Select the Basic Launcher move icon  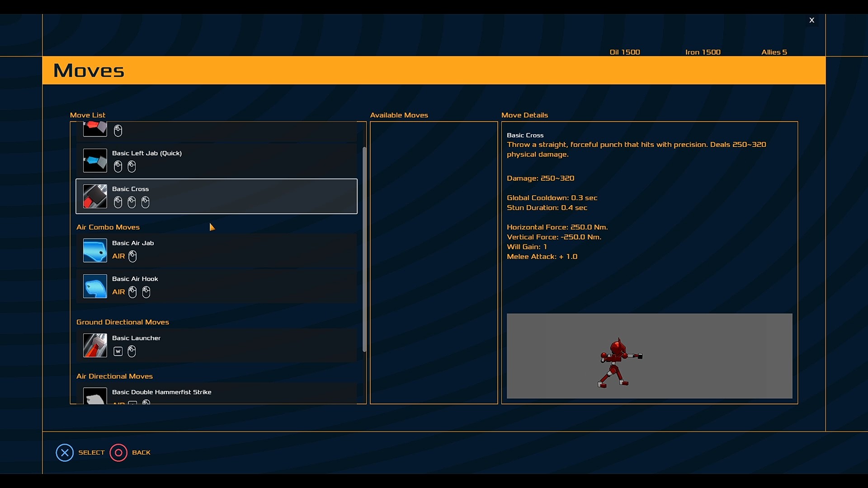(94, 345)
